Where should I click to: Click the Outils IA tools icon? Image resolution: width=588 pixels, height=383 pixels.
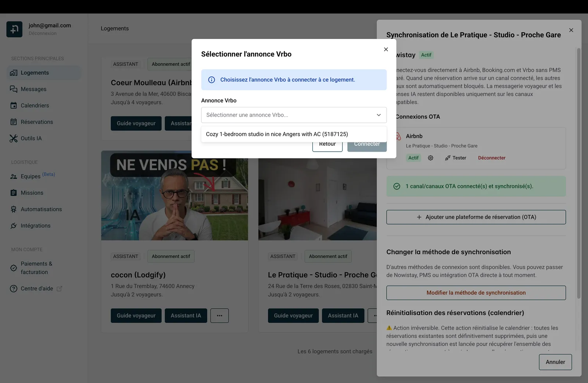(14, 138)
